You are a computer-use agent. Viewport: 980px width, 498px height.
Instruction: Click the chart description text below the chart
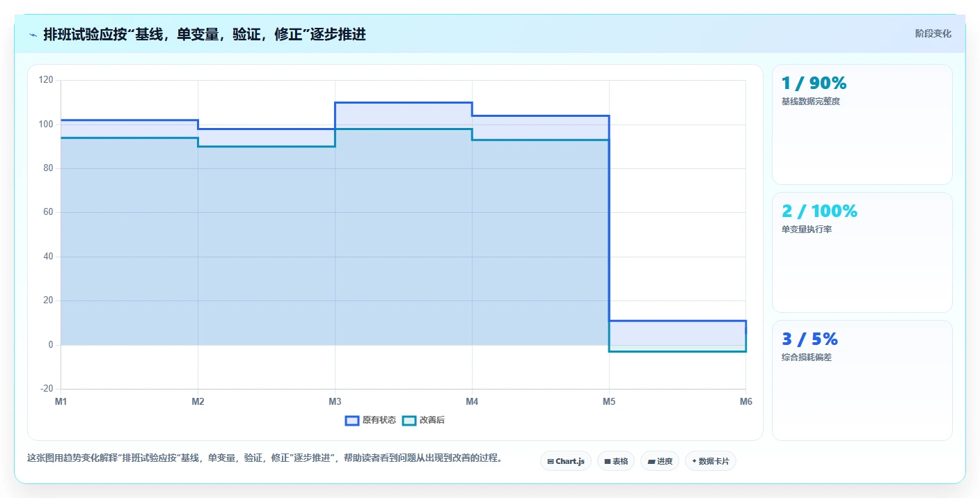click(264, 458)
